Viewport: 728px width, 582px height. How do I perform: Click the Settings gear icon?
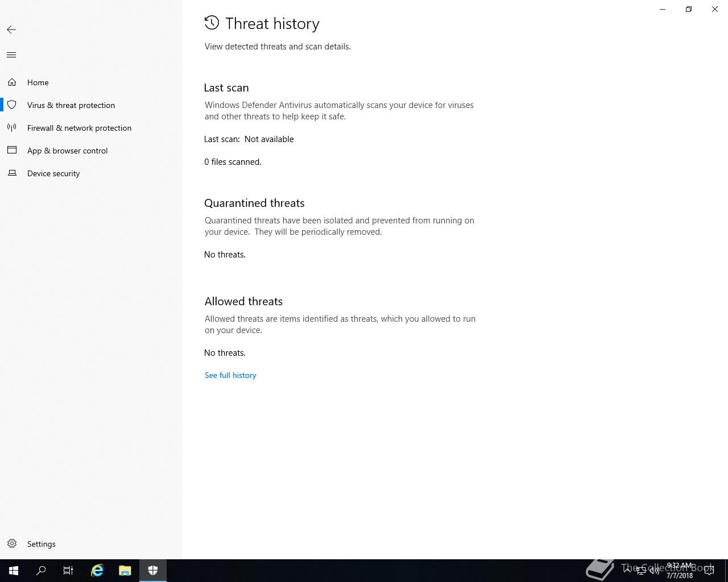12,544
